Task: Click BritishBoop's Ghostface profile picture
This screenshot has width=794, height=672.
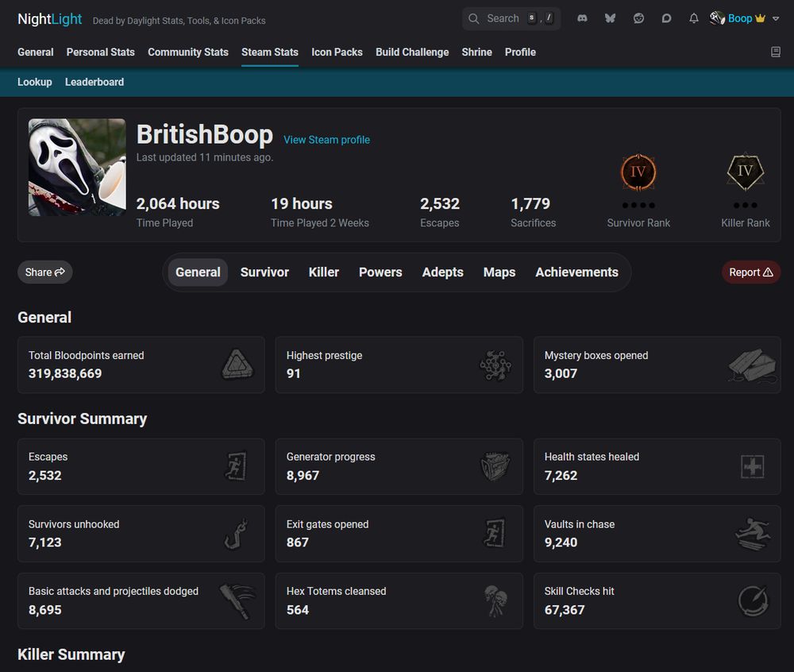Action: pos(76,167)
